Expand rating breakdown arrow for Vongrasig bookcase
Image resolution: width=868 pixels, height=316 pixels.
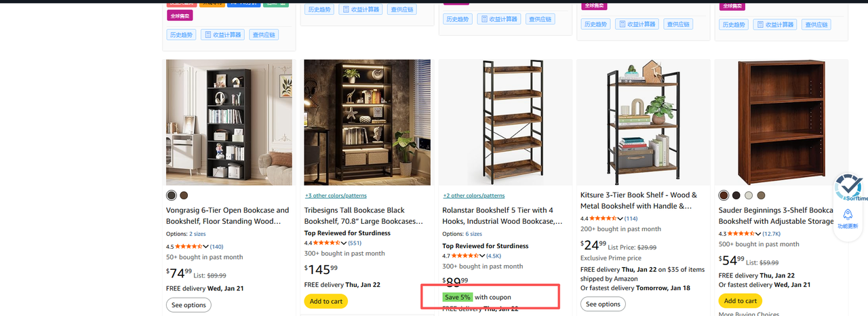click(x=206, y=247)
